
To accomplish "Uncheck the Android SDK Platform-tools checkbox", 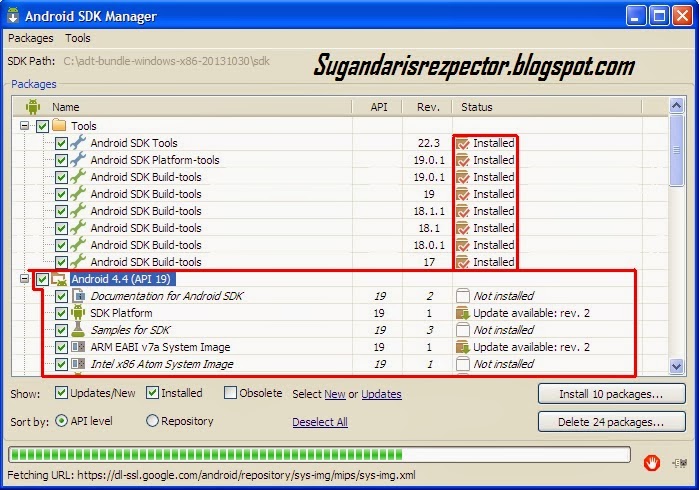I will click(61, 161).
